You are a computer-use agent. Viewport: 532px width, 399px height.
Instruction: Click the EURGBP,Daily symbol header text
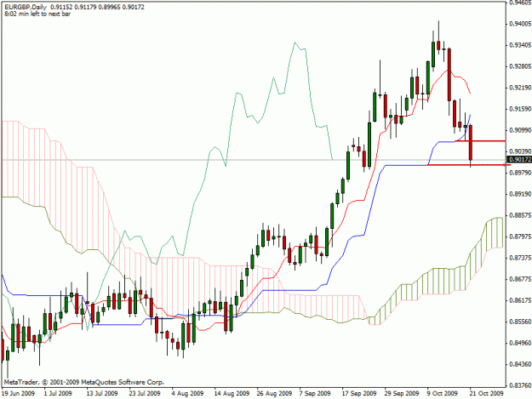coord(26,7)
